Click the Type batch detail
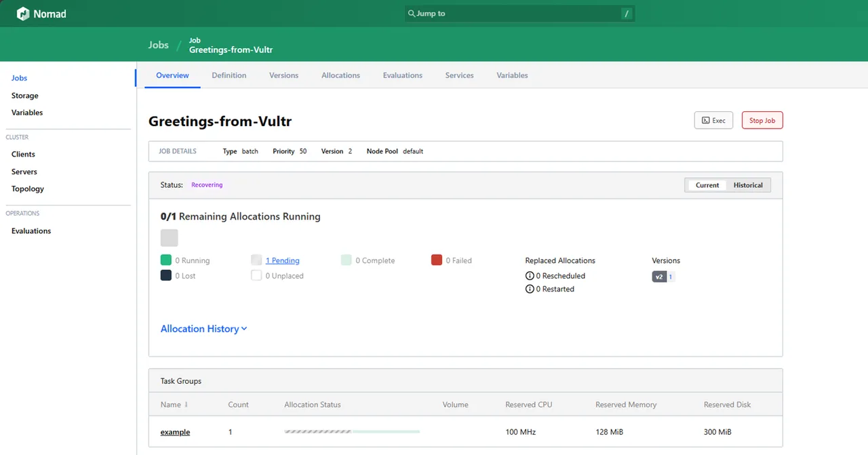 tap(241, 151)
